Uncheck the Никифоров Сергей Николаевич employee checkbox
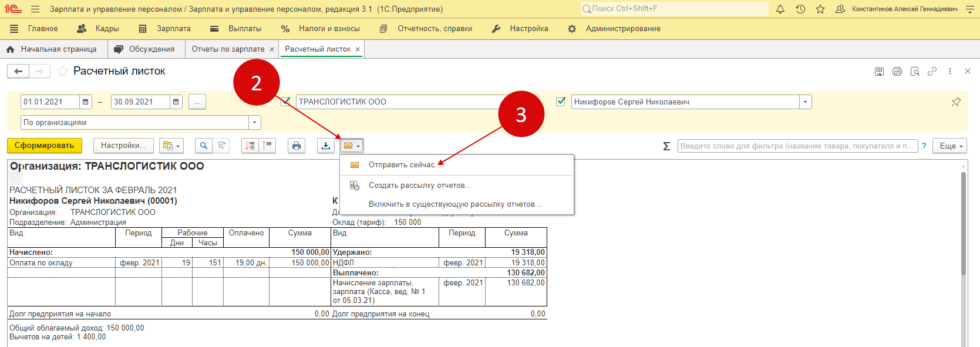 click(x=561, y=102)
